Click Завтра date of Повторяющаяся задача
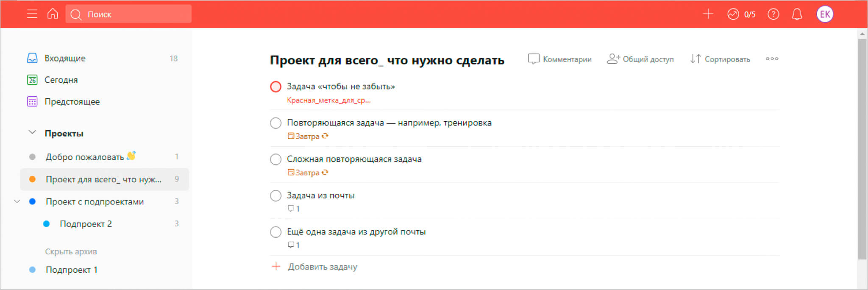This screenshot has width=868, height=290. click(x=303, y=136)
